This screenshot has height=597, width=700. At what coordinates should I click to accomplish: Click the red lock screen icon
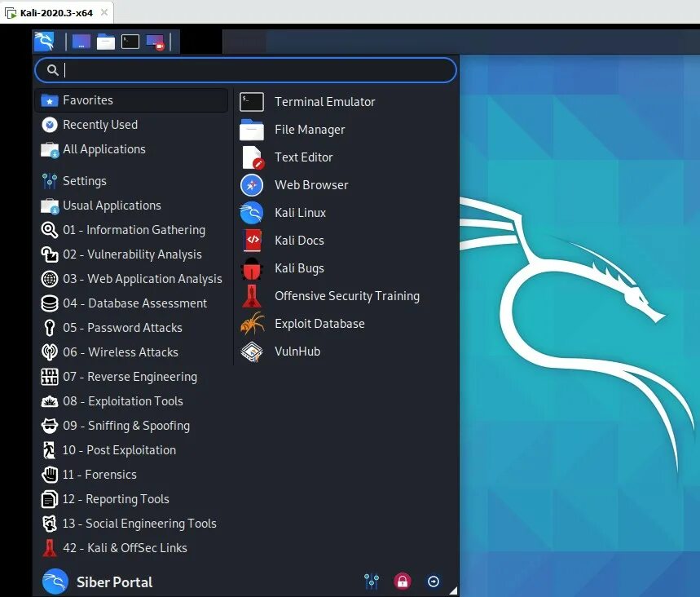click(403, 582)
